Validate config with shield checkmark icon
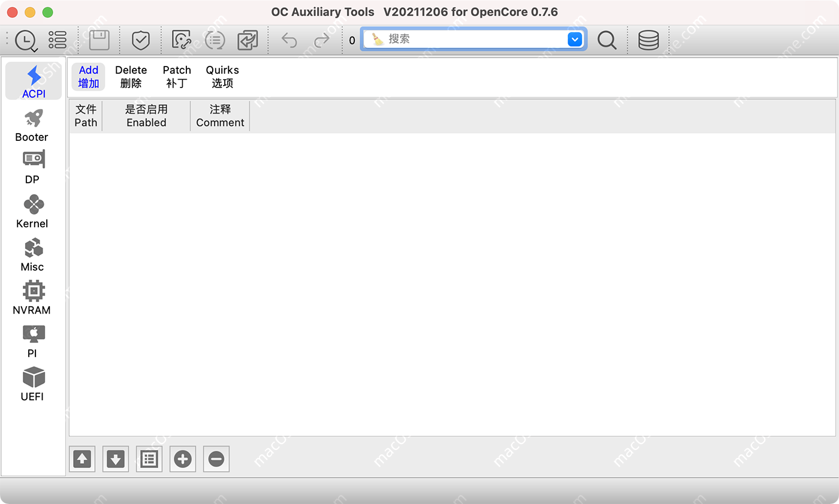839x504 pixels. [x=140, y=40]
